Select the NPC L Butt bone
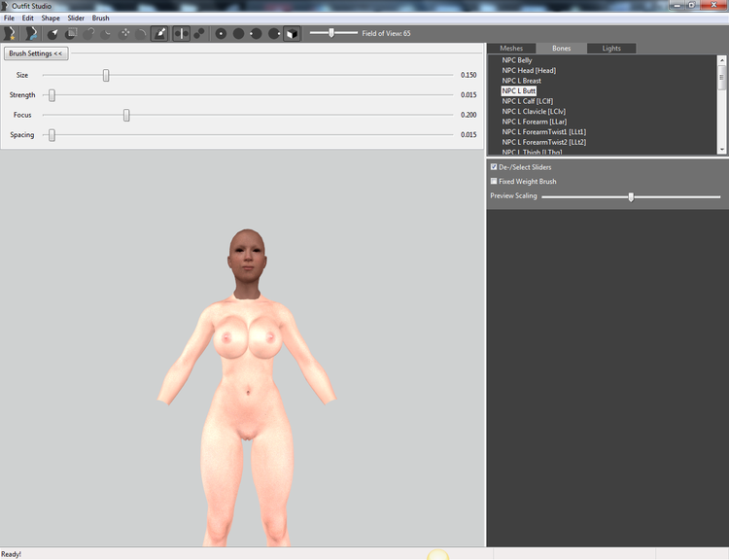729x560 pixels. point(519,91)
